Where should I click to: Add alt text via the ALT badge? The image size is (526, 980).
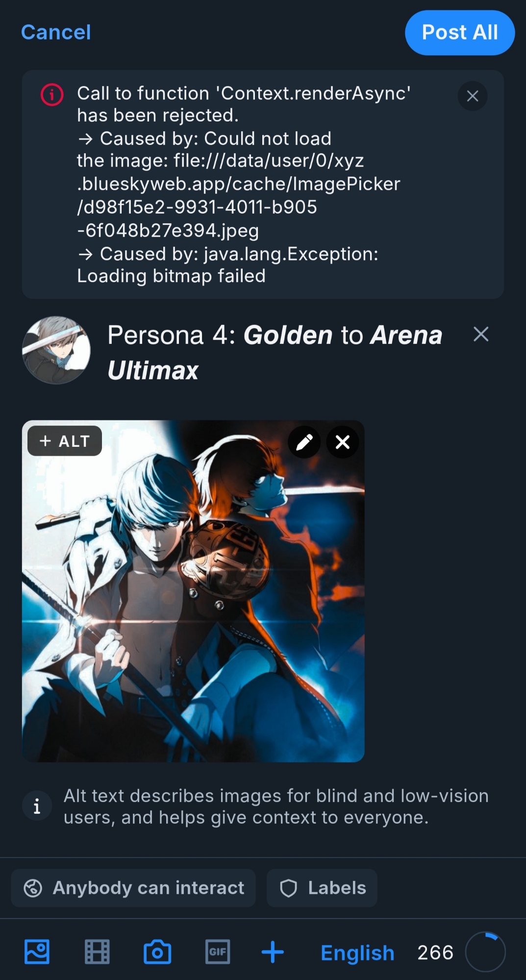tap(65, 441)
